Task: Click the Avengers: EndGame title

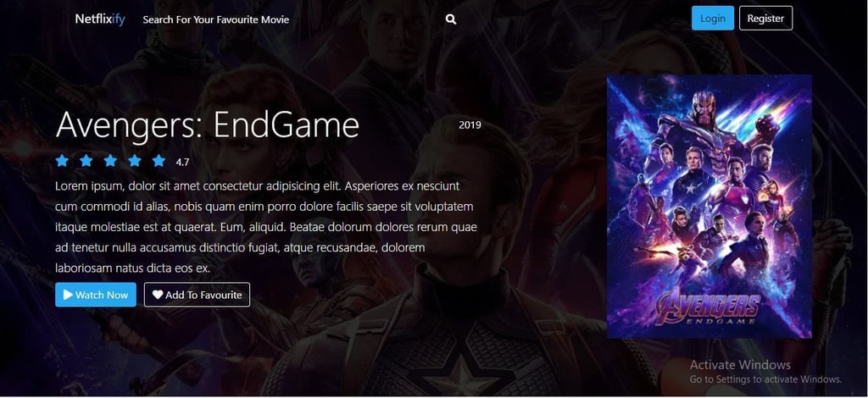Action: point(208,125)
